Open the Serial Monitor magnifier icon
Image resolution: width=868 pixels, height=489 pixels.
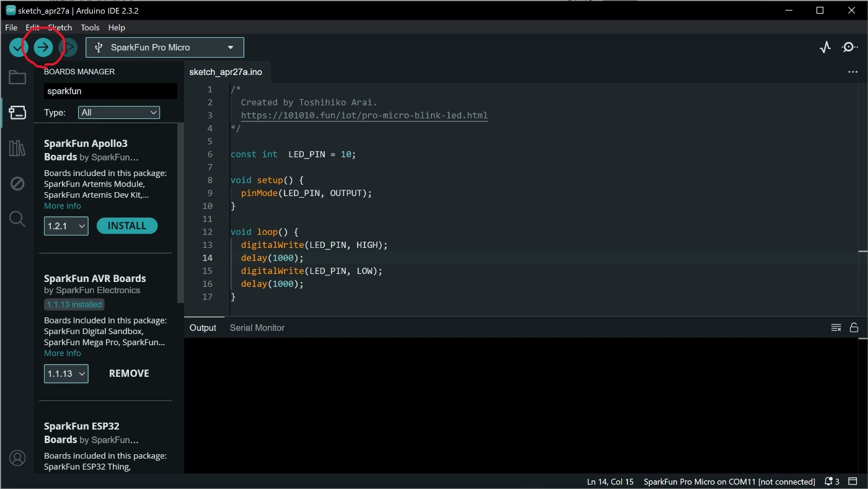coord(849,47)
